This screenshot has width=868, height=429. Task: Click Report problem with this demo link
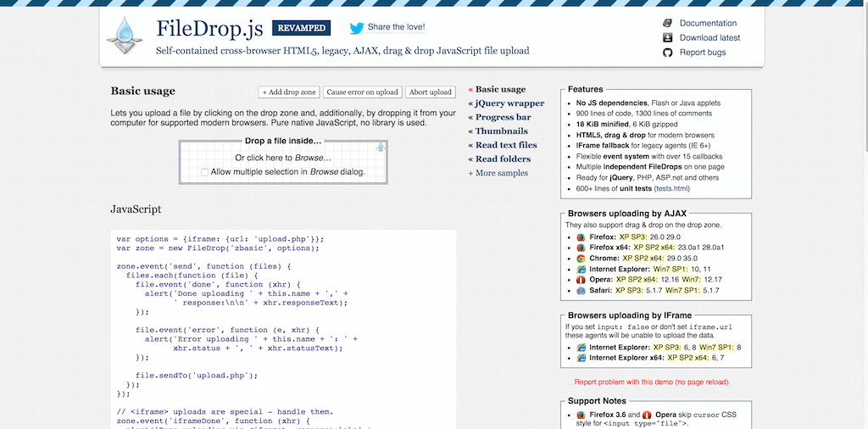[651, 382]
